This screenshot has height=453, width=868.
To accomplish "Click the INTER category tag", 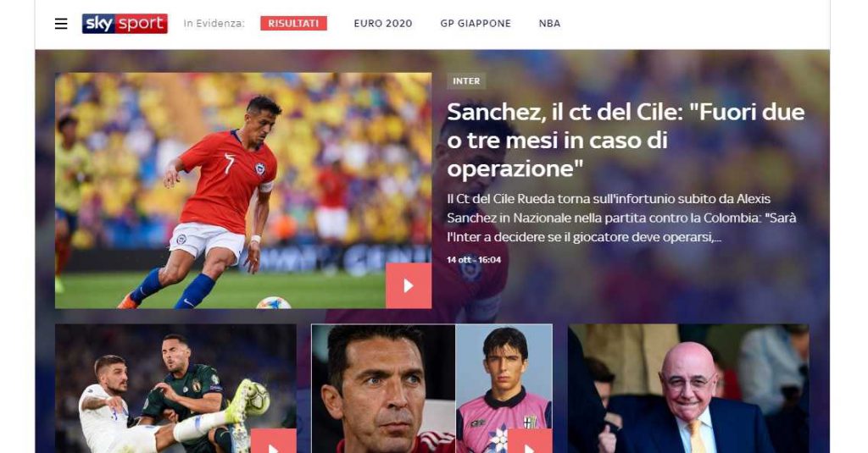I will pyautogui.click(x=466, y=80).
